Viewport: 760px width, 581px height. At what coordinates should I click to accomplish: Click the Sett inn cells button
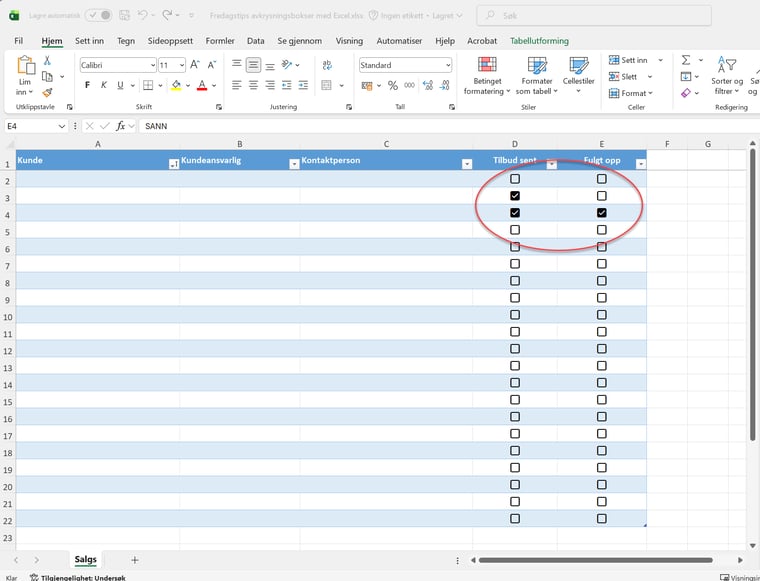click(x=628, y=60)
